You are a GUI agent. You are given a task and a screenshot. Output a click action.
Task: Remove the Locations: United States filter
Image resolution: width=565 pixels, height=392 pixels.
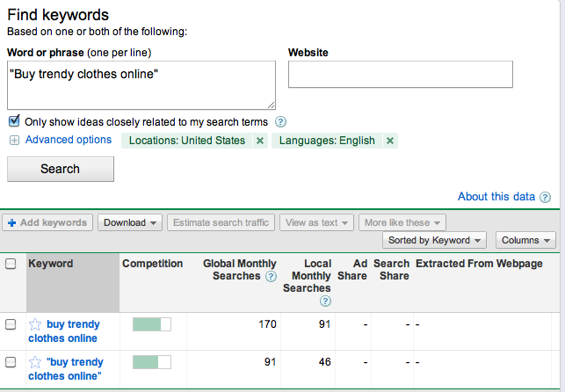[260, 141]
